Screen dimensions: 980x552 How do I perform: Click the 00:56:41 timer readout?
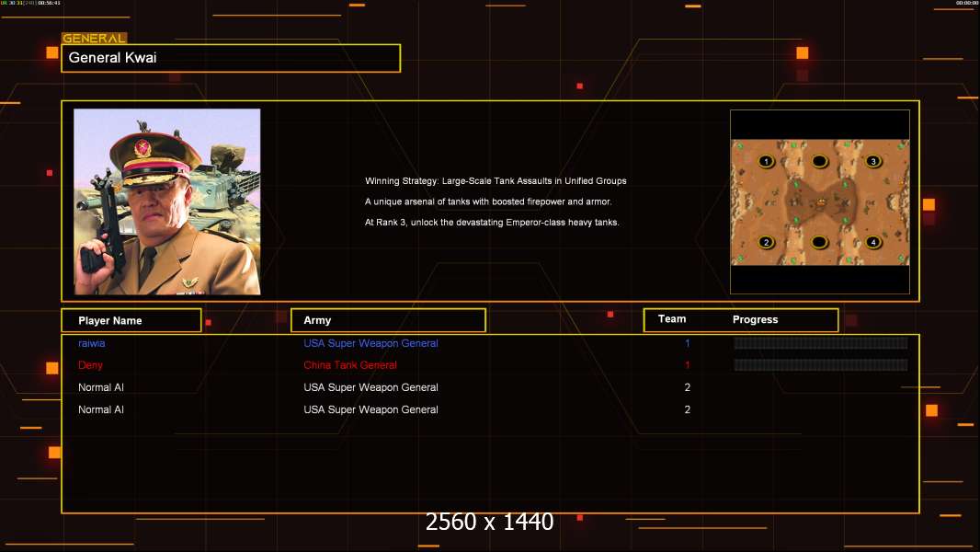tap(50, 3)
